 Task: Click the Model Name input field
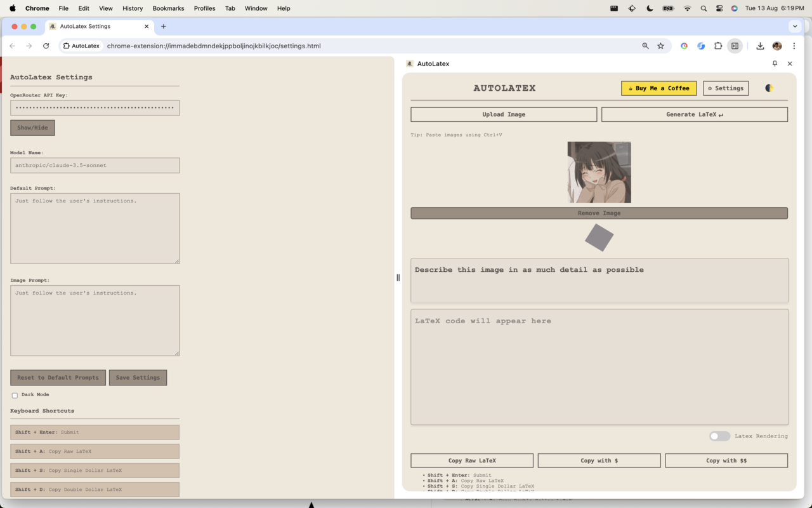click(x=95, y=165)
